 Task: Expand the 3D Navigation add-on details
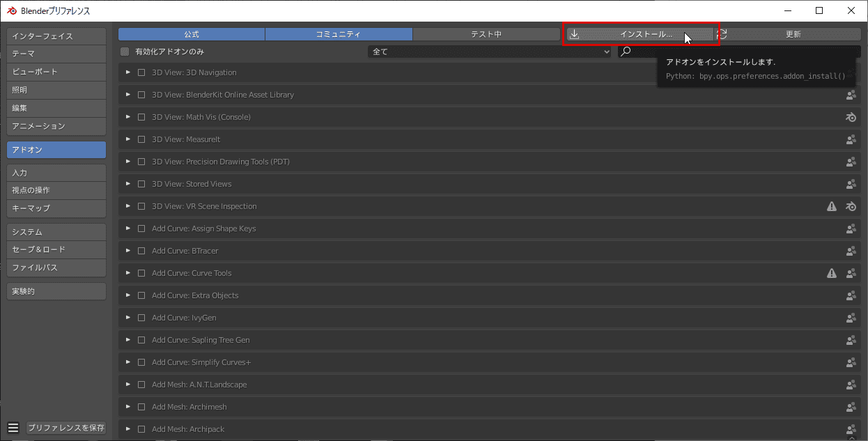click(x=128, y=72)
